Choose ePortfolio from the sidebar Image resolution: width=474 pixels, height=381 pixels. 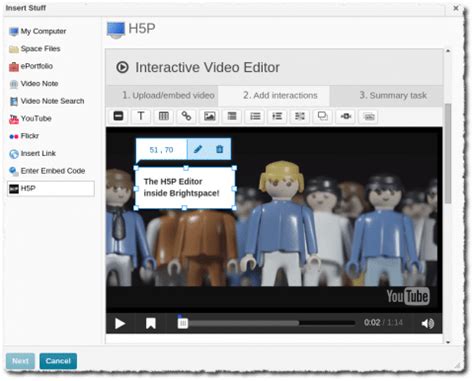[x=31, y=66]
